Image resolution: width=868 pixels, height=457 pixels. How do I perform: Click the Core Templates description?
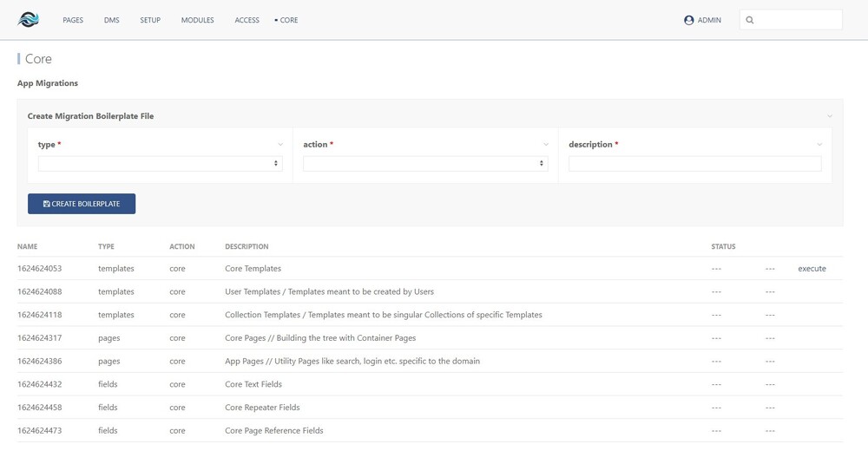point(253,268)
